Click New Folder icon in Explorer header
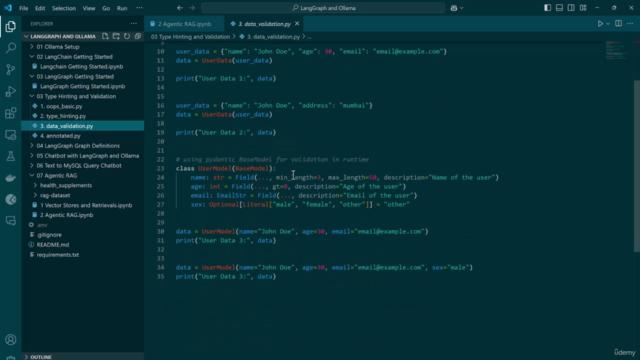This screenshot has width=640, height=360. pos(116,36)
